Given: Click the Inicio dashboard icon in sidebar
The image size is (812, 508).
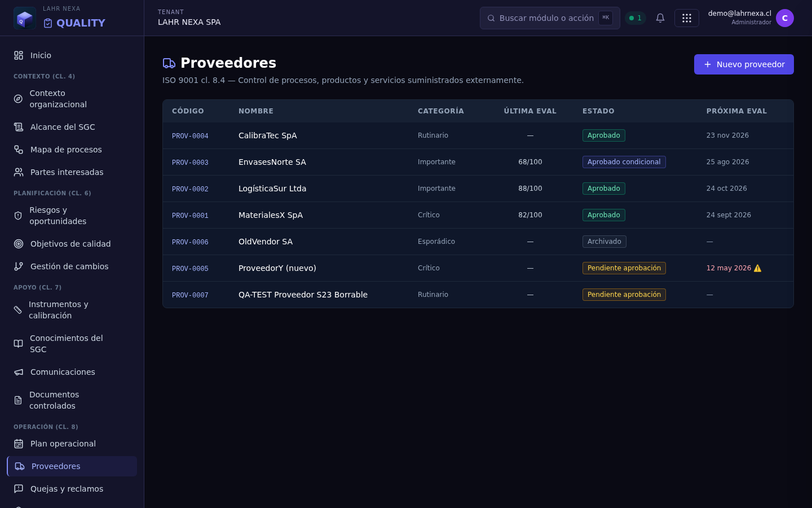Looking at the screenshot, I should [19, 55].
